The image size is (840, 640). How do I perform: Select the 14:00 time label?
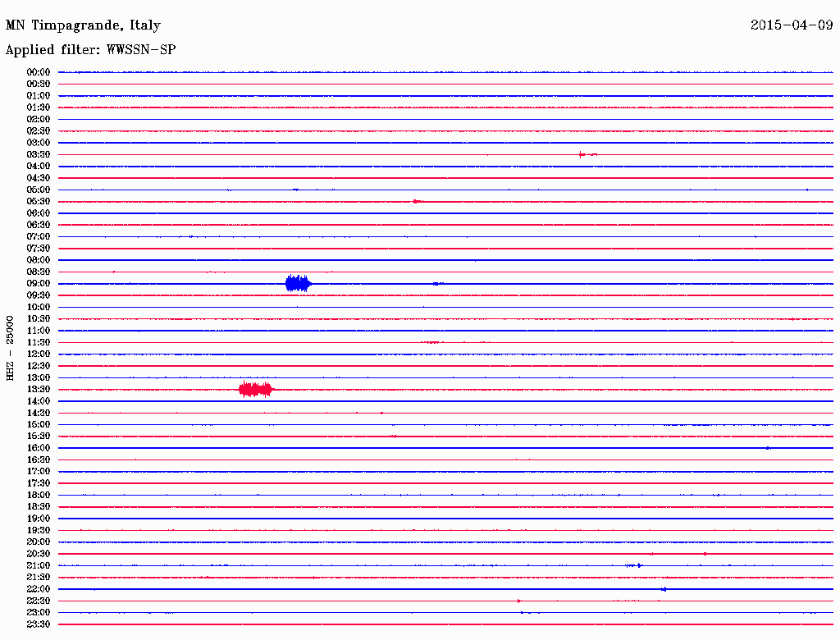[38, 401]
